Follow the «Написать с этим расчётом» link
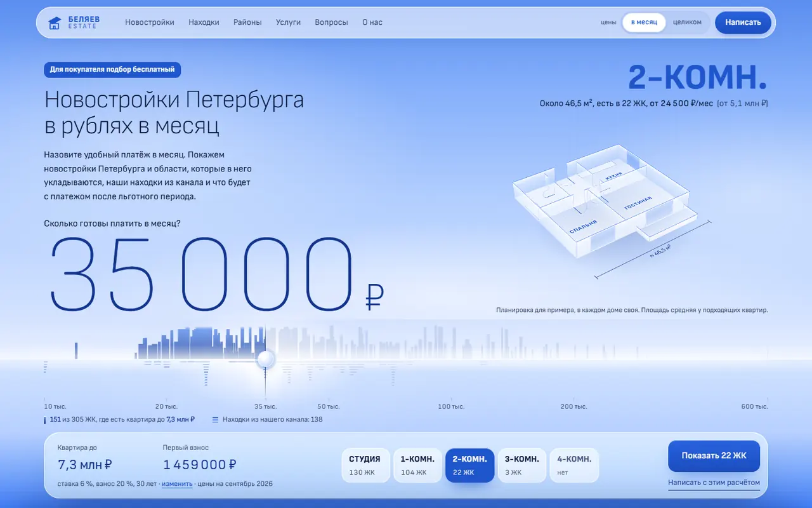Image resolution: width=812 pixels, height=508 pixels. click(x=714, y=483)
